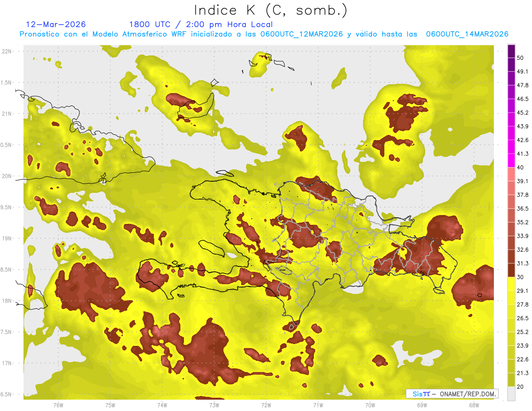Click the "74W" longitude label
Image resolution: width=532 pixels, height=411 pixels.
pyautogui.click(x=162, y=405)
